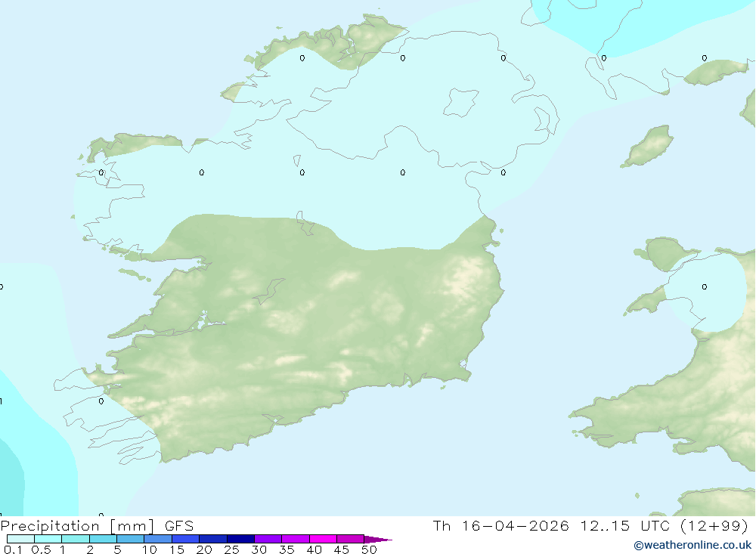Click the "20" legend scale value
The height and width of the screenshot is (554, 756).
(204, 549)
